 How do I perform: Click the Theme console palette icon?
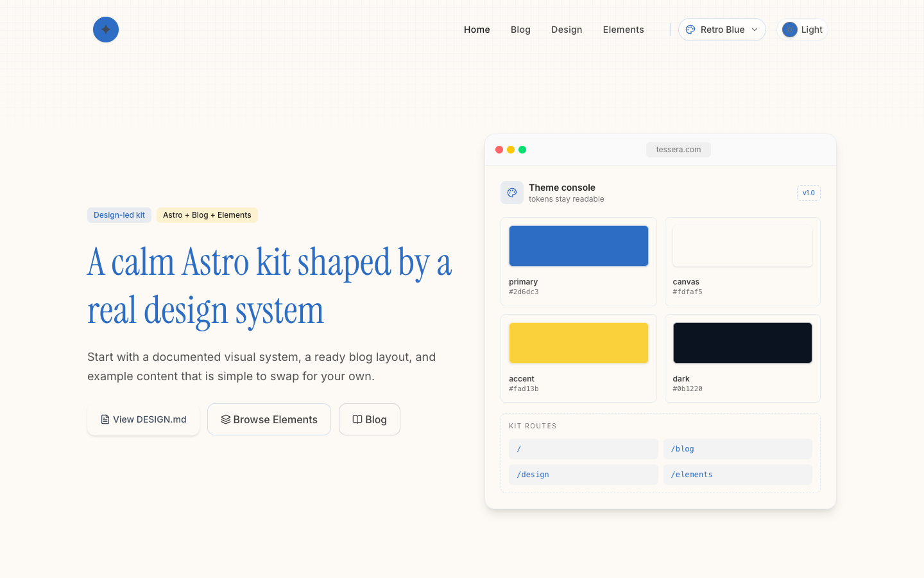(x=512, y=193)
